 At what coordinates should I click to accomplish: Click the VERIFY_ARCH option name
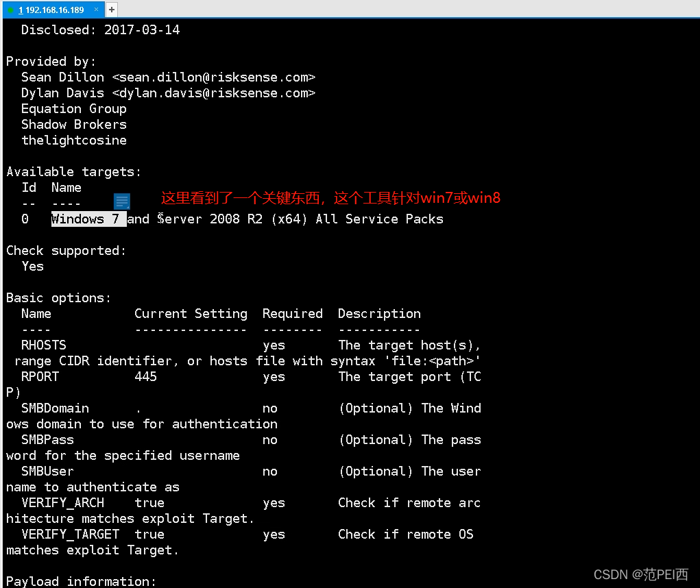pyautogui.click(x=62, y=503)
